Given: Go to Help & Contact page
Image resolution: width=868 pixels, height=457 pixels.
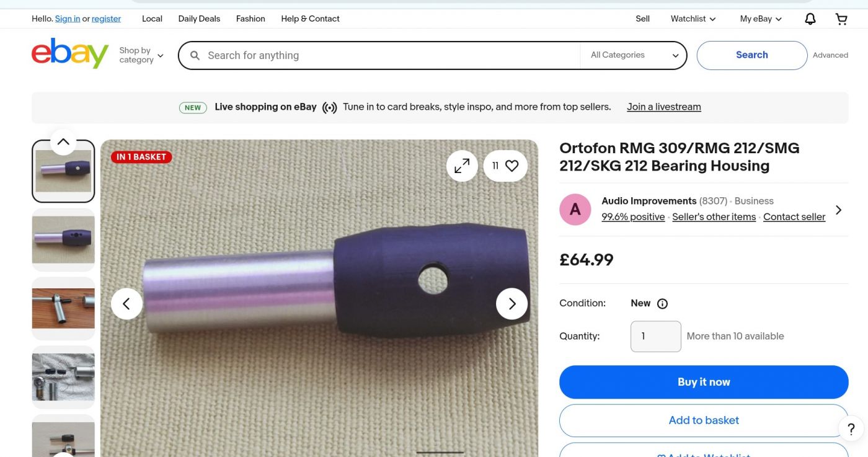Looking at the screenshot, I should click(310, 19).
